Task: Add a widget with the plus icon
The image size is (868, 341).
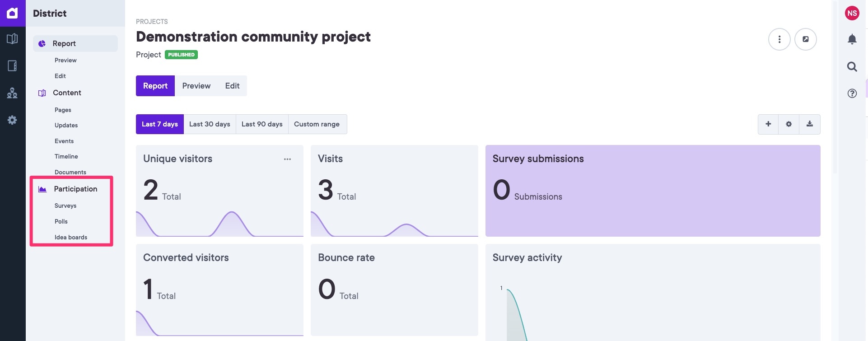Action: click(x=768, y=124)
